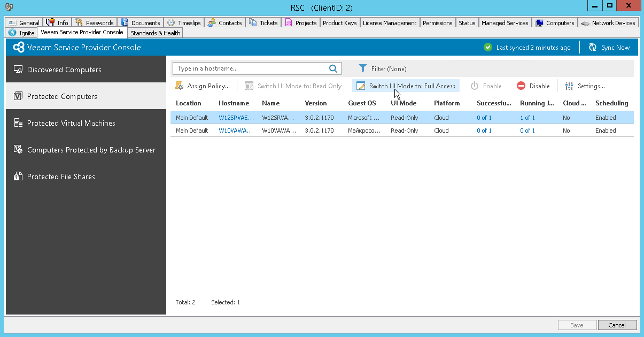Click the hostname search magnifier icon

point(333,68)
